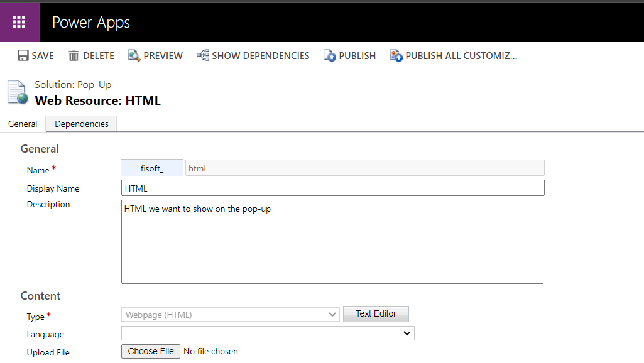This screenshot has width=644, height=363.
Task: Select the General tab
Action: pos(23,124)
